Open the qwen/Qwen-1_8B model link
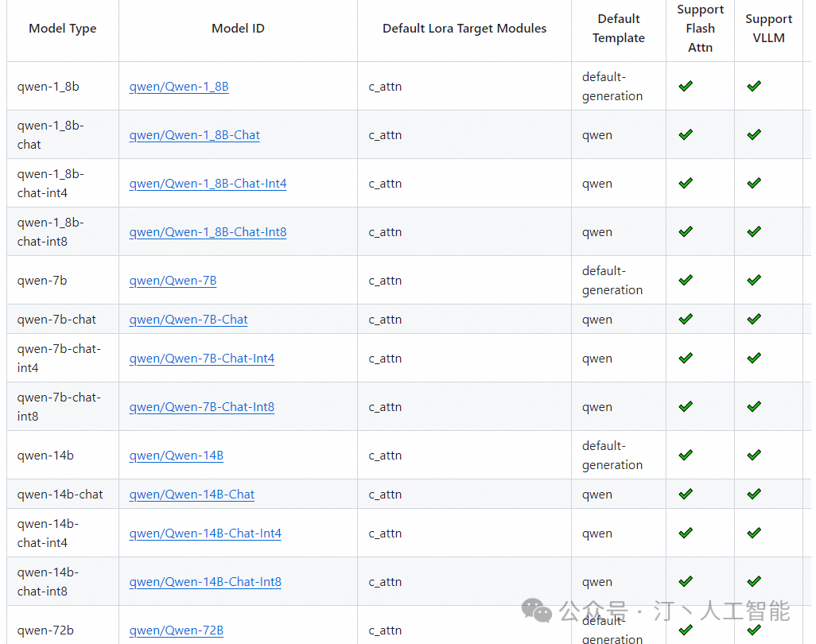Viewport: 816px width, 644px height. 179,87
